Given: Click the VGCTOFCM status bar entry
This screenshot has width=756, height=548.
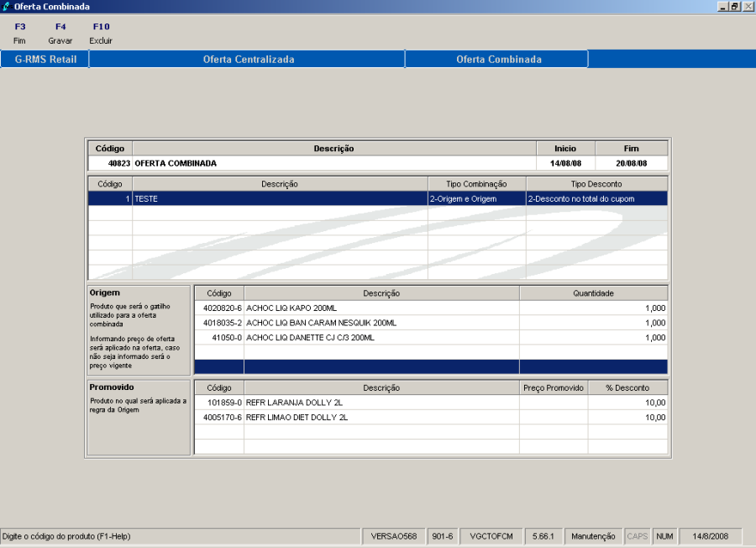Looking at the screenshot, I should (x=491, y=536).
